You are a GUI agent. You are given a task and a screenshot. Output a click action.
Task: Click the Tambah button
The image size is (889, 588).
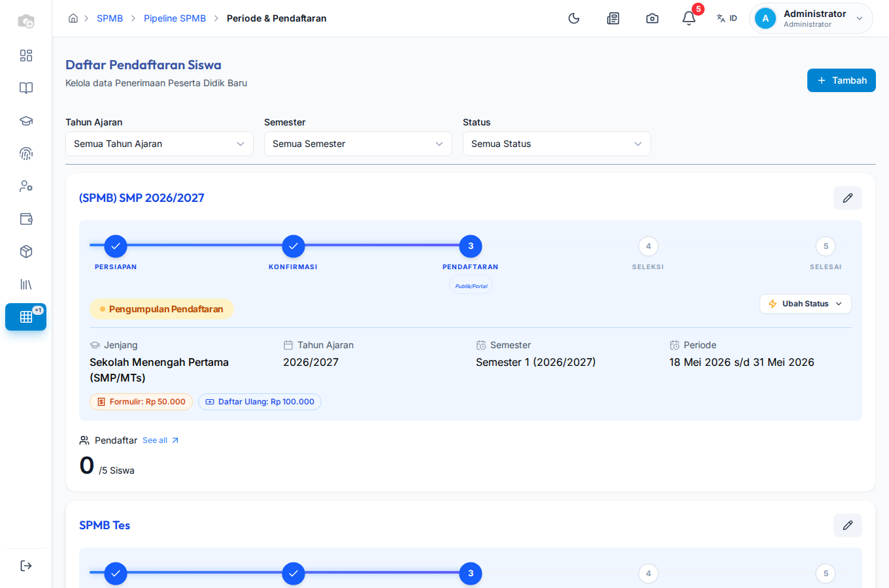pos(841,80)
